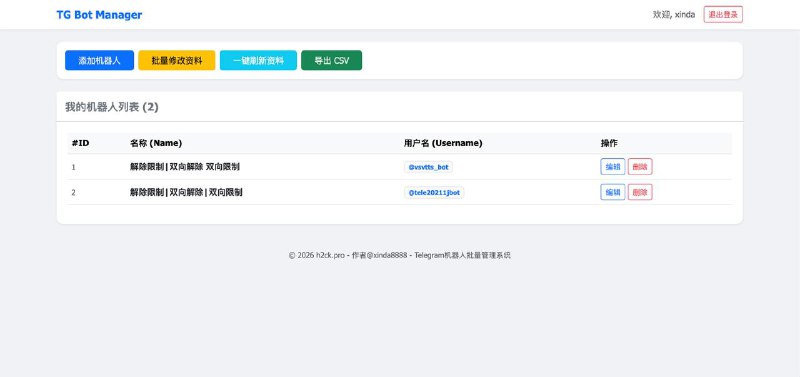
Task: Click the @vsvtts_bot username badge
Action: [x=429, y=167]
